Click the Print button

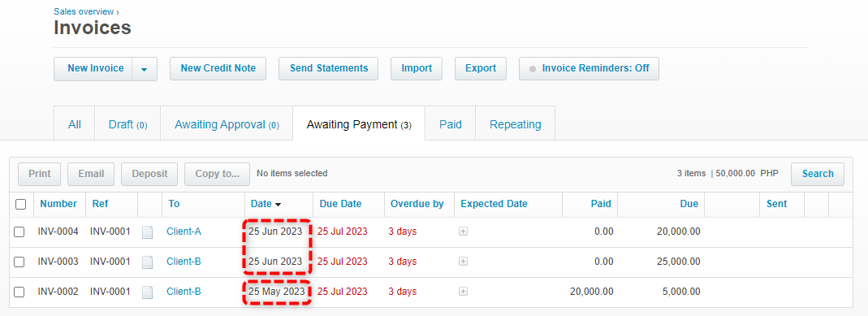tap(40, 174)
